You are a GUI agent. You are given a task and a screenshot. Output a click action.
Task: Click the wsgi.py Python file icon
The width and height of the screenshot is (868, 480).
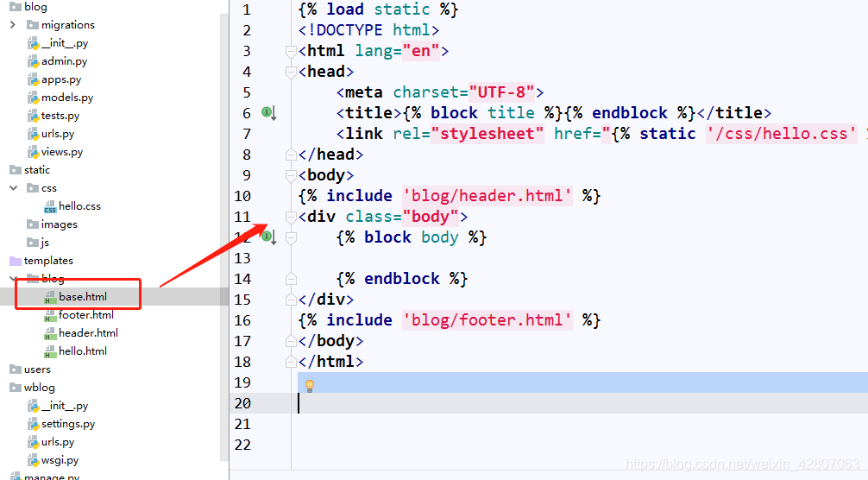pyautogui.click(x=33, y=460)
